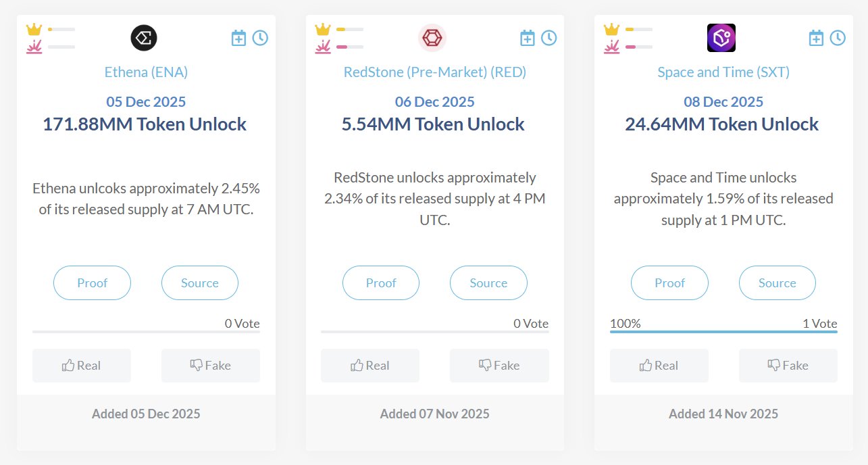Vote Fake on the RedStone unlock
The image size is (868, 465).
pyautogui.click(x=499, y=366)
